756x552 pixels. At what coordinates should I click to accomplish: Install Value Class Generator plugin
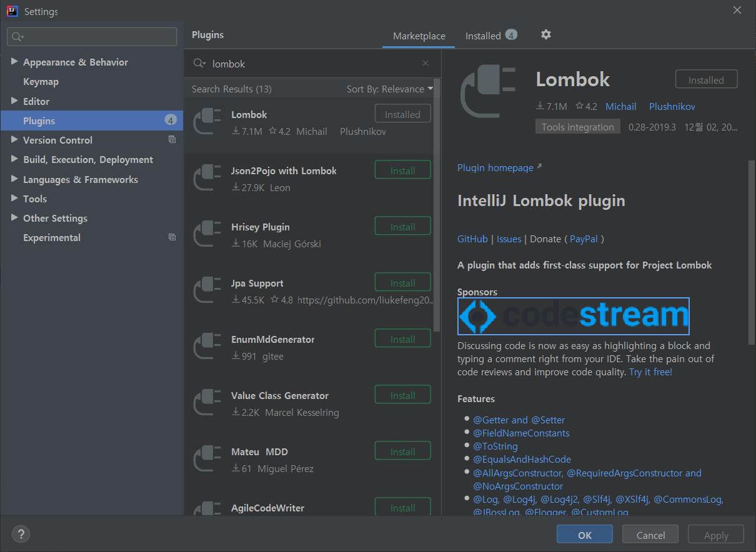(403, 395)
